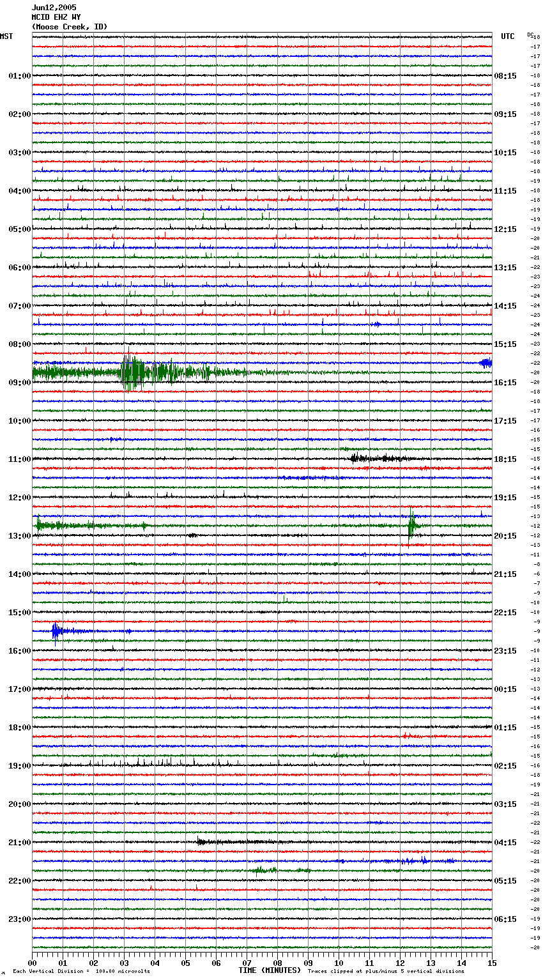Click minute 10 on the time axis
Screen dimensions: 543x980
coord(339,963)
